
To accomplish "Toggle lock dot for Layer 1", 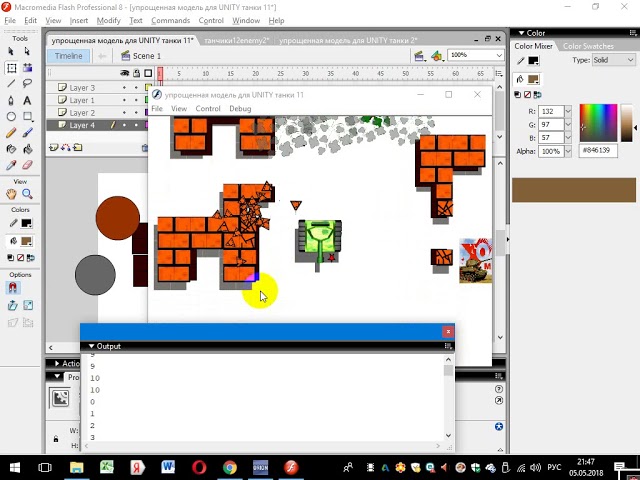I will tap(136, 100).
